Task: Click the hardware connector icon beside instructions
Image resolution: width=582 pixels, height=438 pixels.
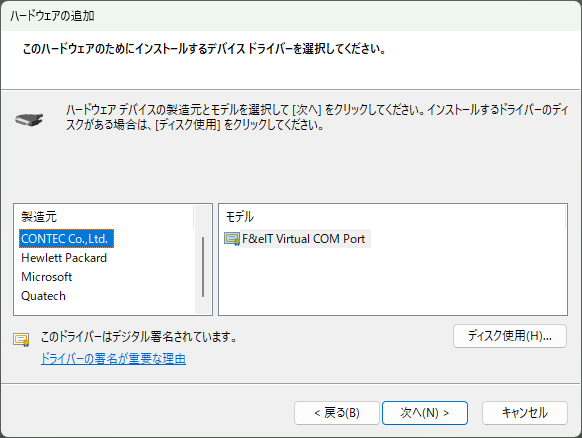Action: point(29,119)
